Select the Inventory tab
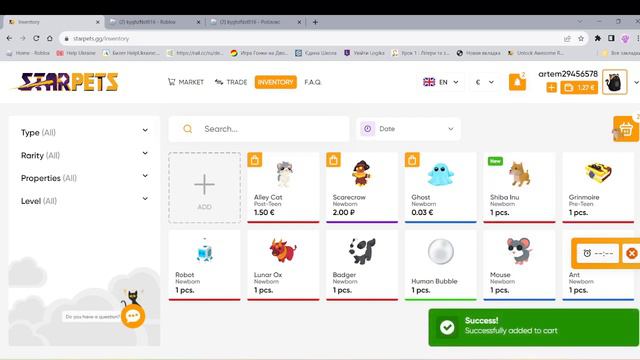Screen dimensions: 640x360 (276, 82)
